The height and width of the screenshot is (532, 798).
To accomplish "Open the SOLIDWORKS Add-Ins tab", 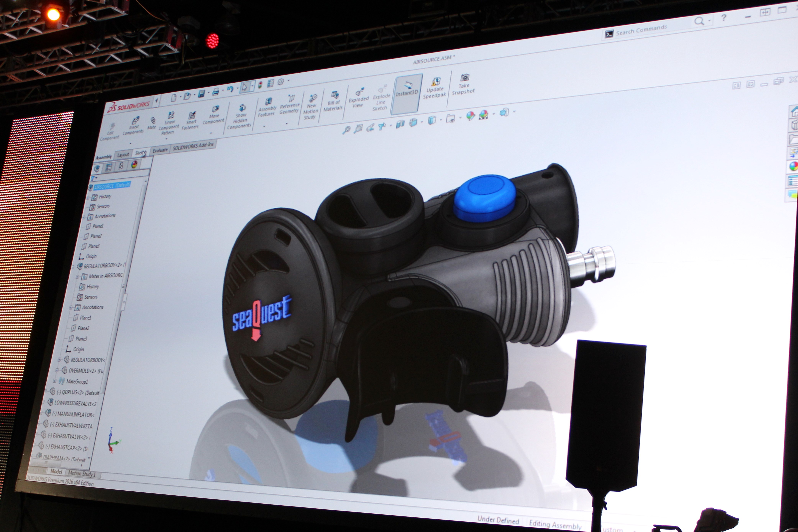I will [193, 147].
